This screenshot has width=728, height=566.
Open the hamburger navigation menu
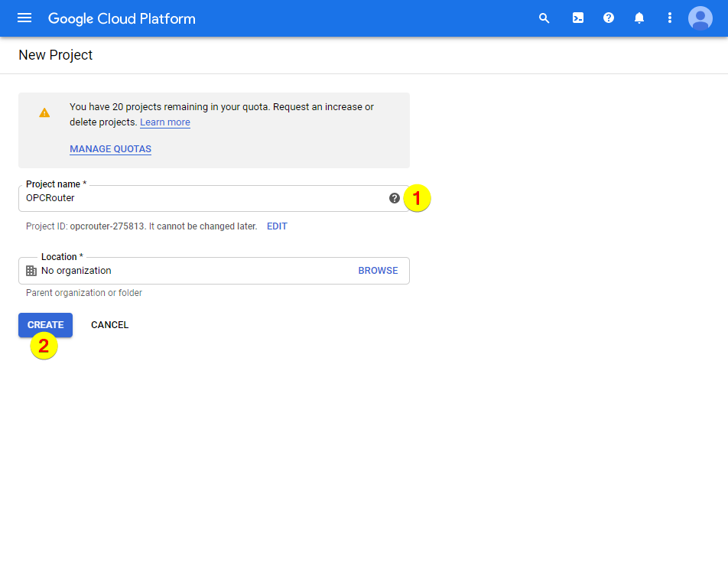[x=24, y=18]
